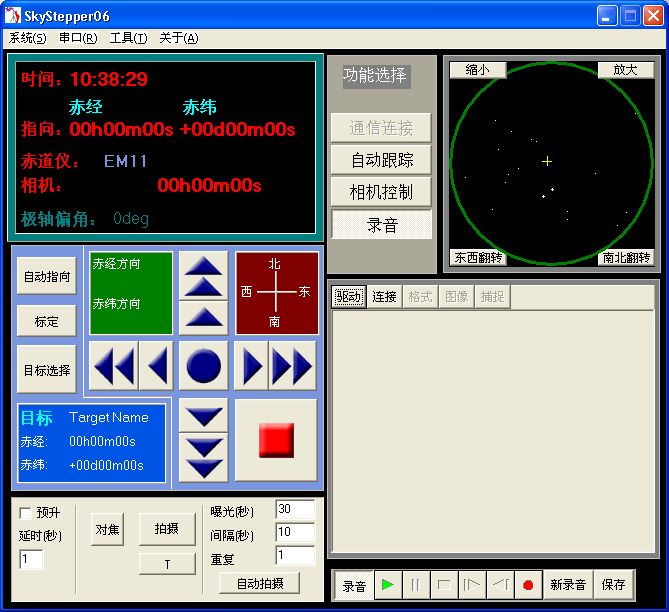Toggle the 预升 checkbox
Viewport: 669px width, 612px height.
coord(25,513)
